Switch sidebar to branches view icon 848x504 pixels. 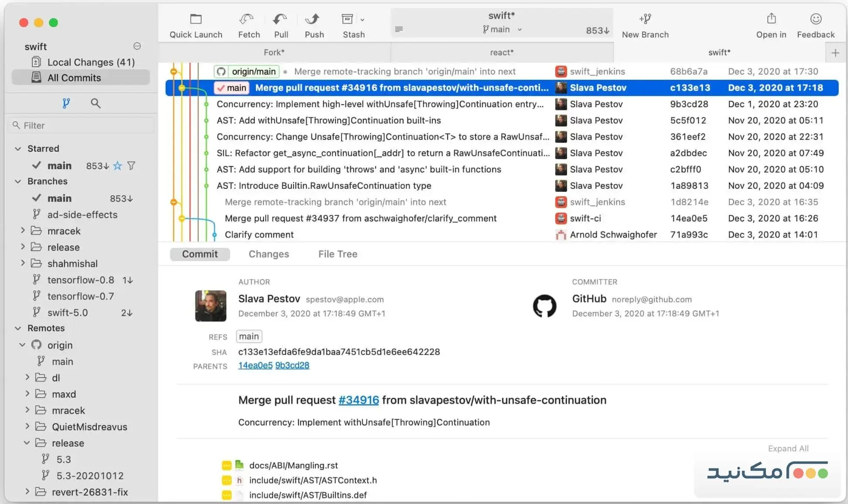coord(66,103)
